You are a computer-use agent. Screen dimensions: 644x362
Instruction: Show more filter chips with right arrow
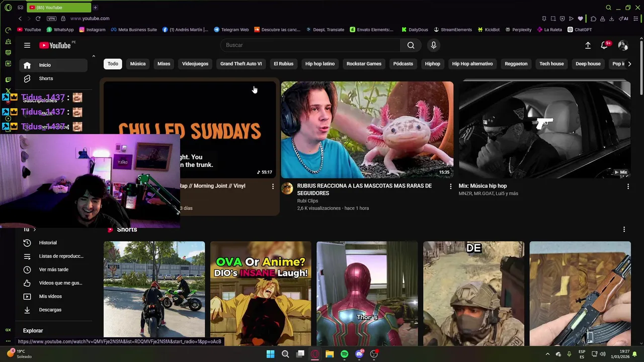629,64
